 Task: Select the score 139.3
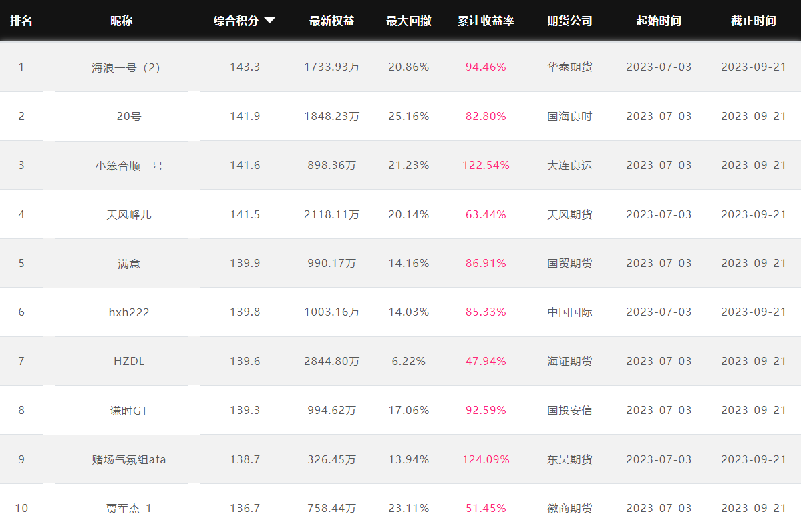245,410
